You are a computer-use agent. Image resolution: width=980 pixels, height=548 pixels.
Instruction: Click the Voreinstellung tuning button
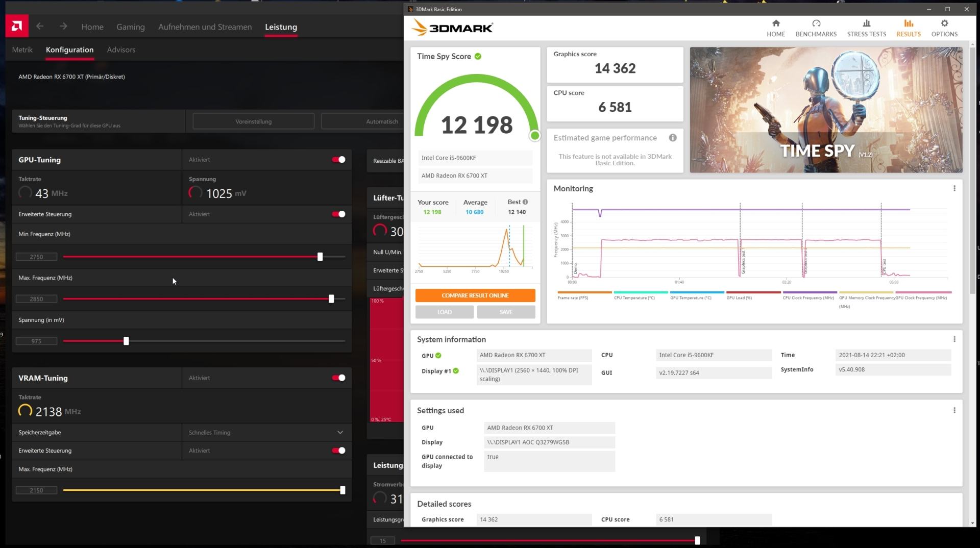[x=254, y=121]
